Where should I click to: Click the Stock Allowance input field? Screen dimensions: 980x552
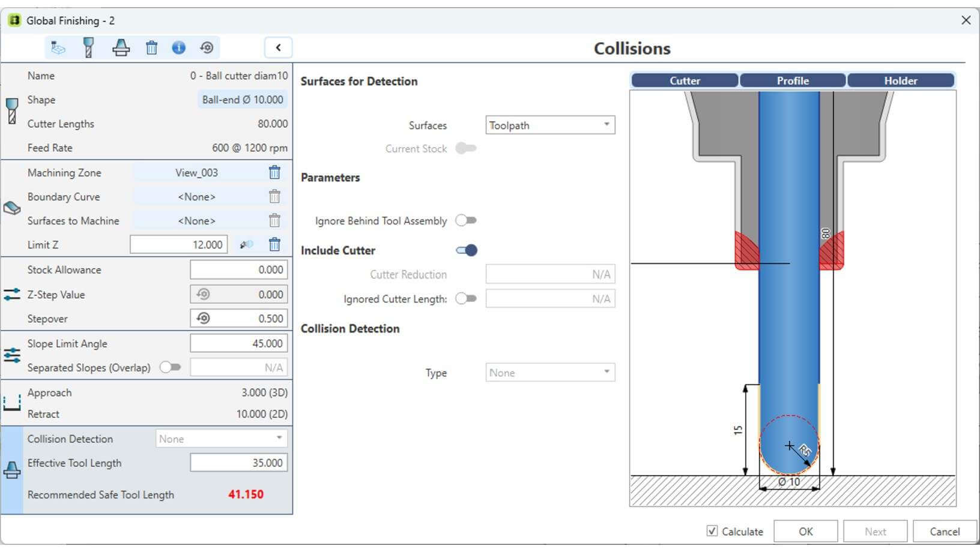coord(239,269)
